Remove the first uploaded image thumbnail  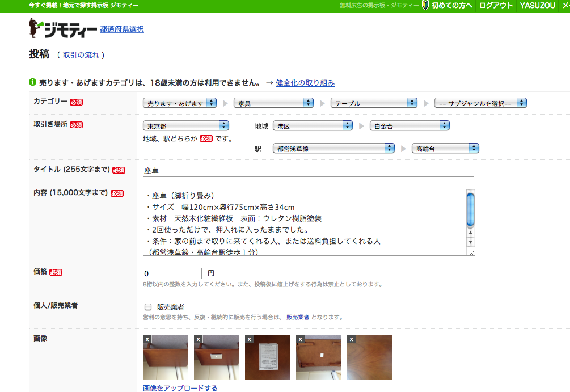tap(147, 339)
